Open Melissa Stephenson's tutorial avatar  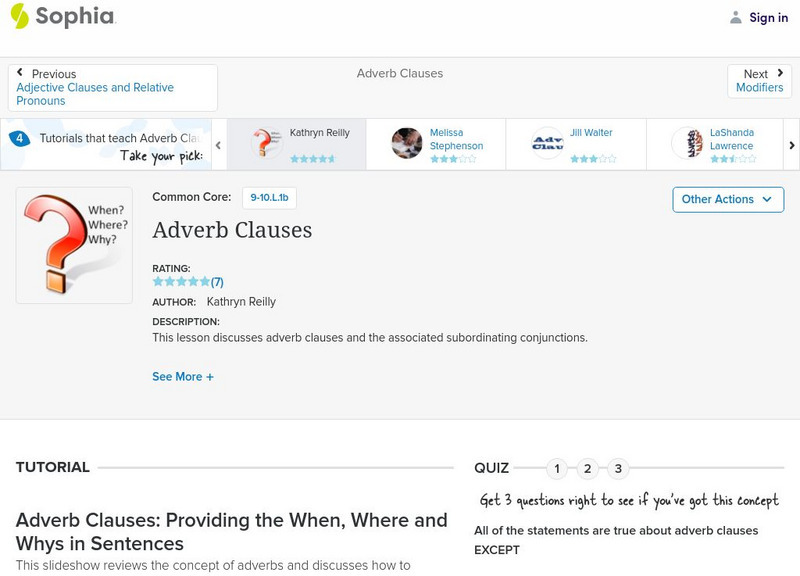point(406,142)
